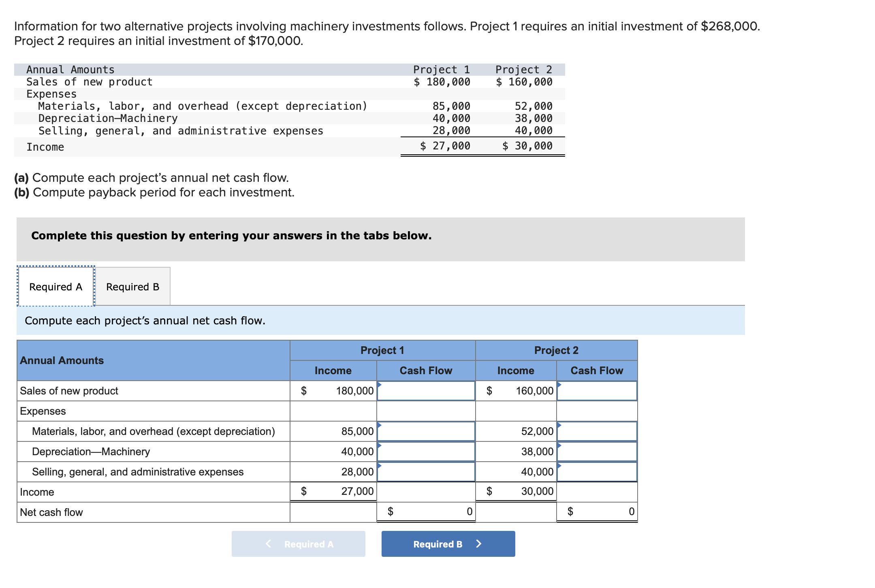Click the Annual Amounts table header
Image resolution: width=875 pixels, height=588 pixels.
pos(62,360)
